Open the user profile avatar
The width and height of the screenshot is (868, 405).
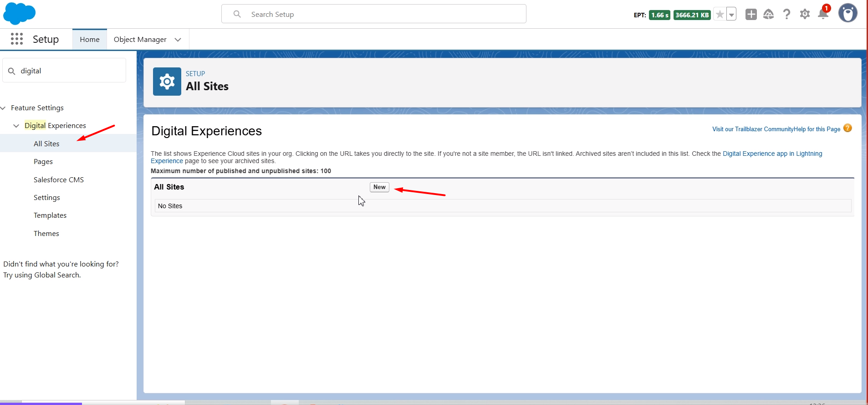pyautogui.click(x=848, y=13)
